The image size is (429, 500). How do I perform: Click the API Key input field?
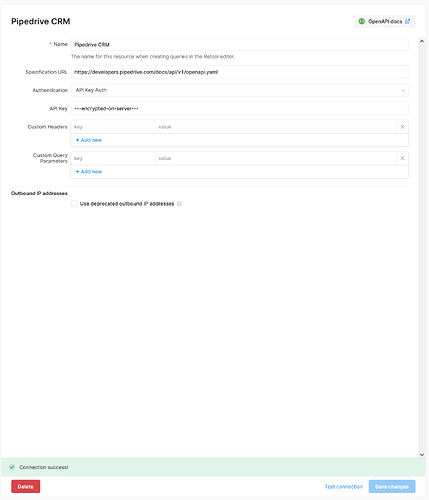(240, 108)
